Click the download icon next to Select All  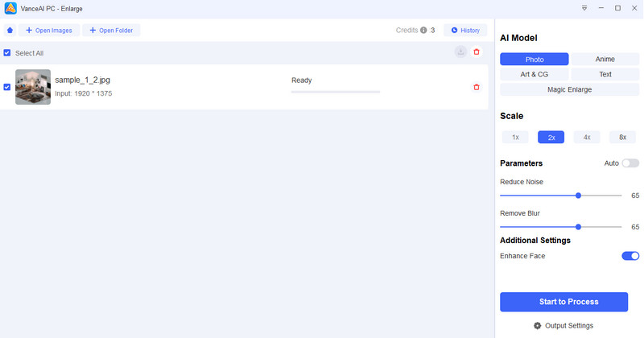click(460, 52)
